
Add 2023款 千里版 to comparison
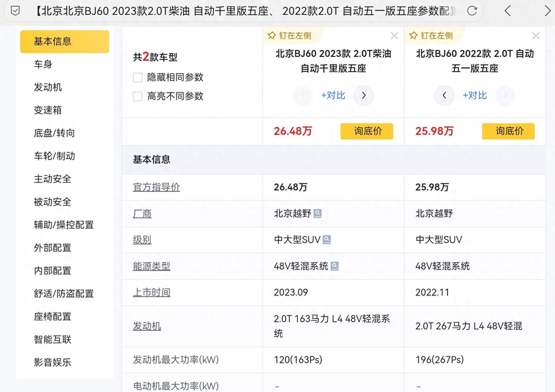point(333,96)
